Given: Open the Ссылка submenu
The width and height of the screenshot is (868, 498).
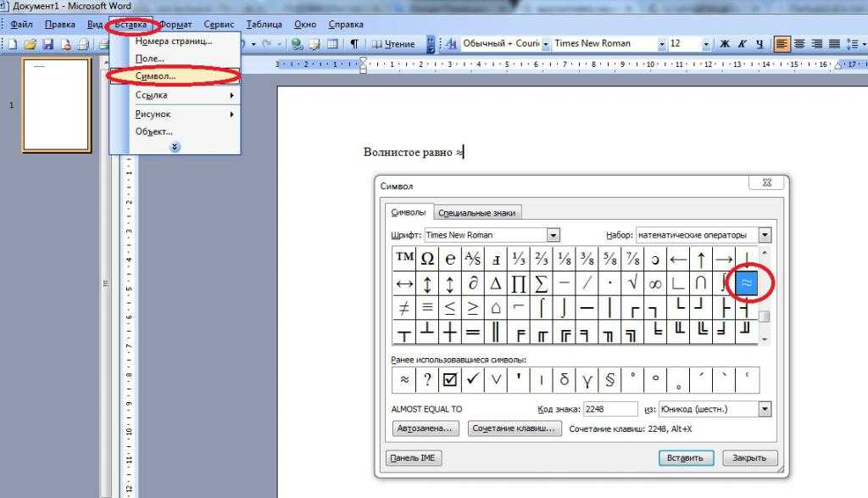Looking at the screenshot, I should [175, 95].
